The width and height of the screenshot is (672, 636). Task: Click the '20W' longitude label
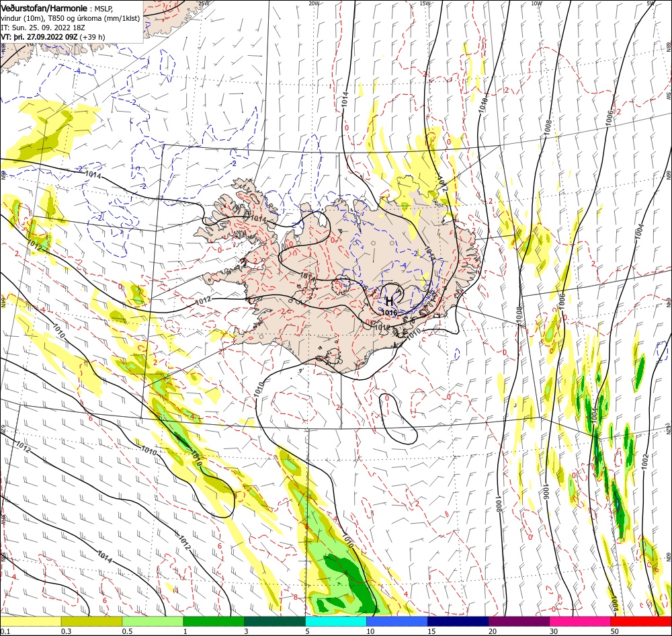point(314,3)
